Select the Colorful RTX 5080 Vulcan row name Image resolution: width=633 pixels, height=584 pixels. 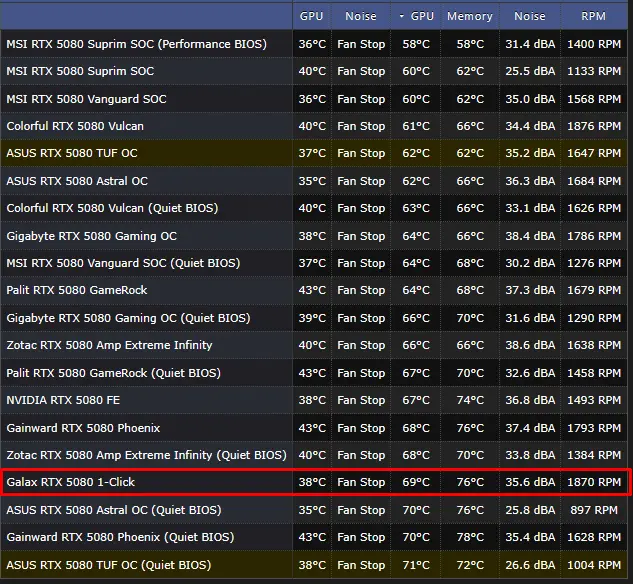[x=75, y=126]
